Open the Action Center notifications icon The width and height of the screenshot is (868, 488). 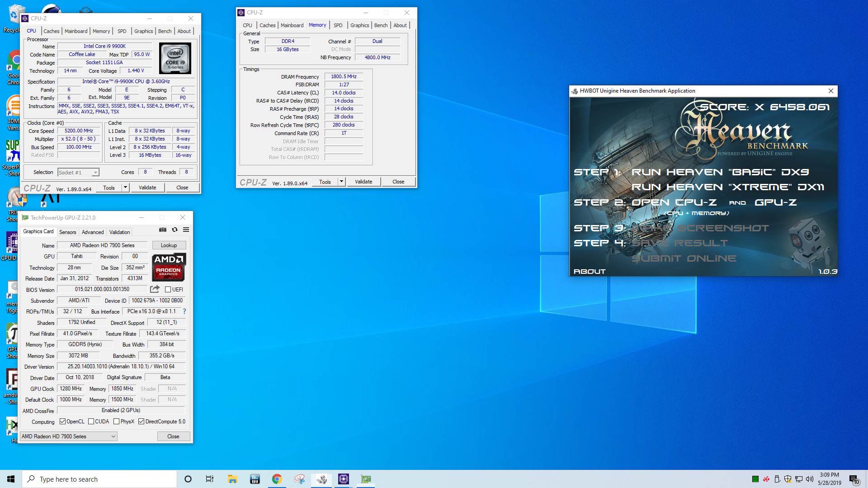854,479
